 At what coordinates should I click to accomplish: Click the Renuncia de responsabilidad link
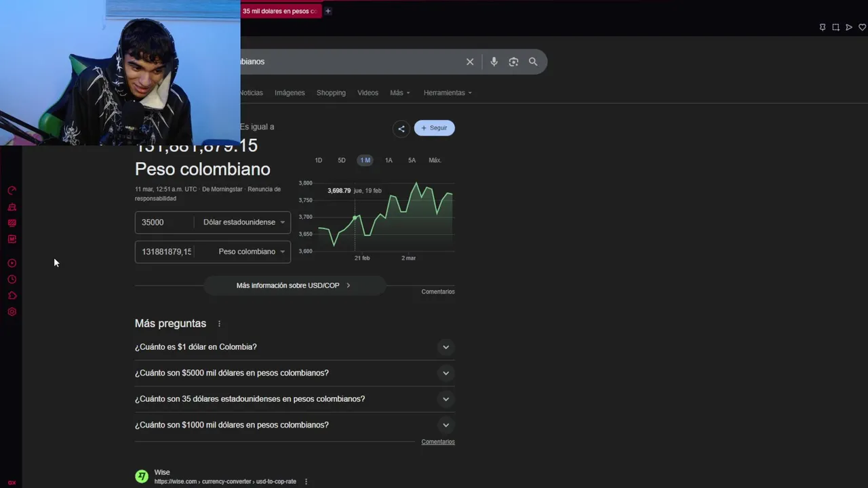pos(208,194)
